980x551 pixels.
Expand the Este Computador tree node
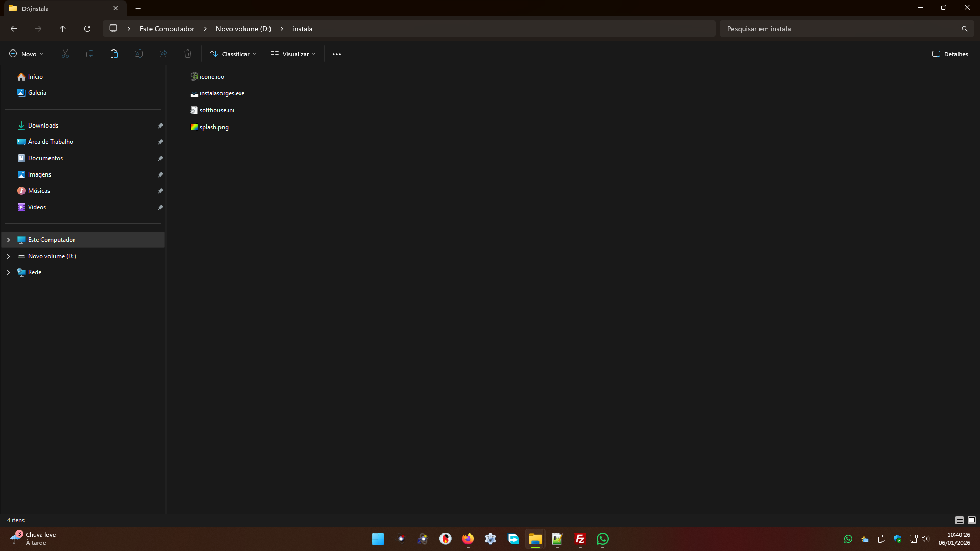[8, 240]
